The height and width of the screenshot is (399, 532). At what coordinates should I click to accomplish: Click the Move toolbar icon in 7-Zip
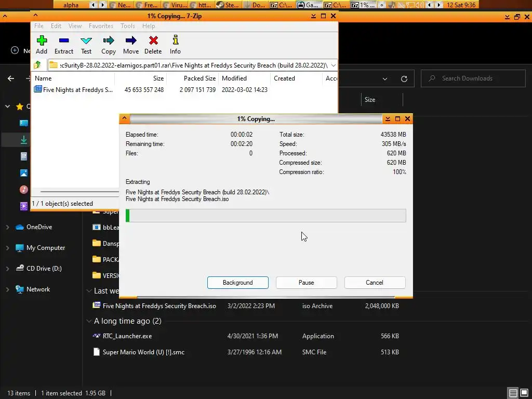pos(131,41)
